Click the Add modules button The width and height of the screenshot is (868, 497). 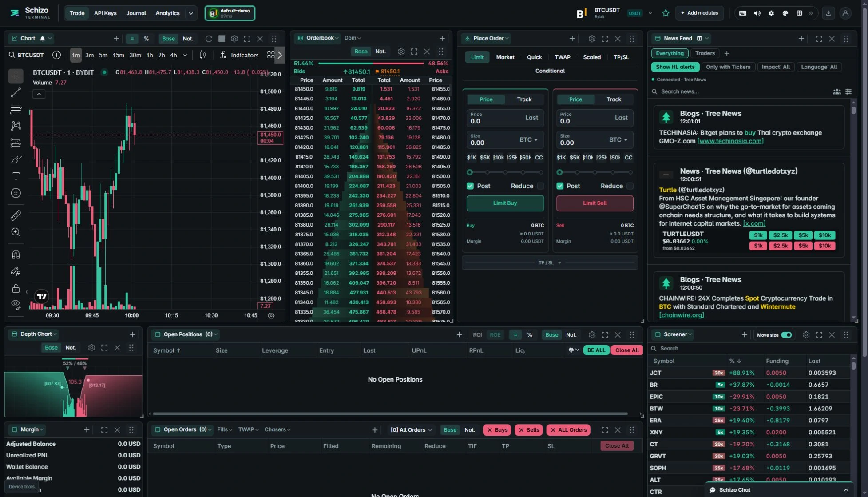(700, 13)
